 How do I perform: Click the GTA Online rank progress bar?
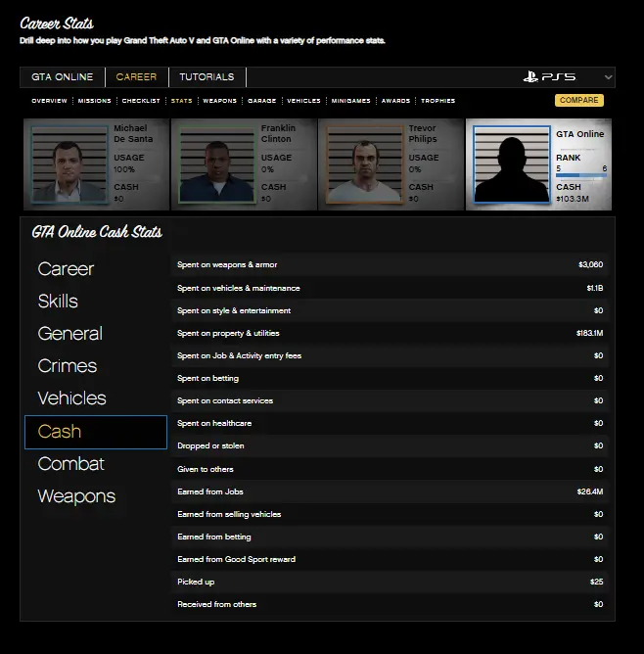(581, 176)
